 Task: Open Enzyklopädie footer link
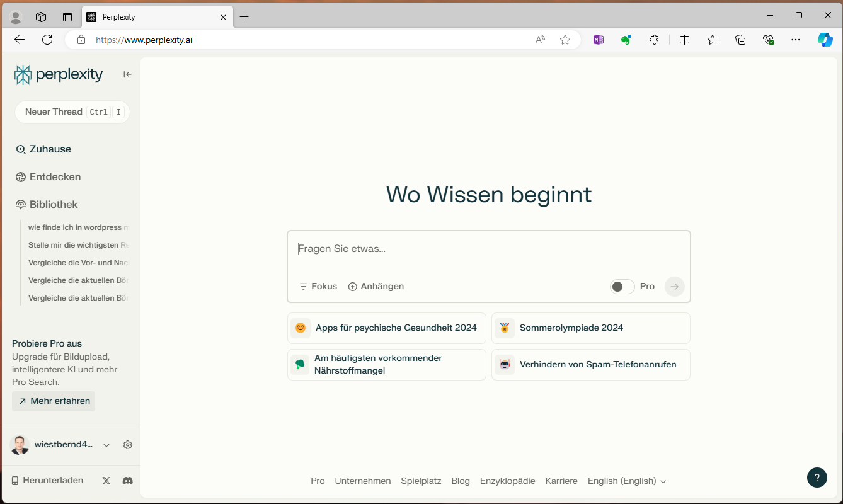click(x=508, y=481)
